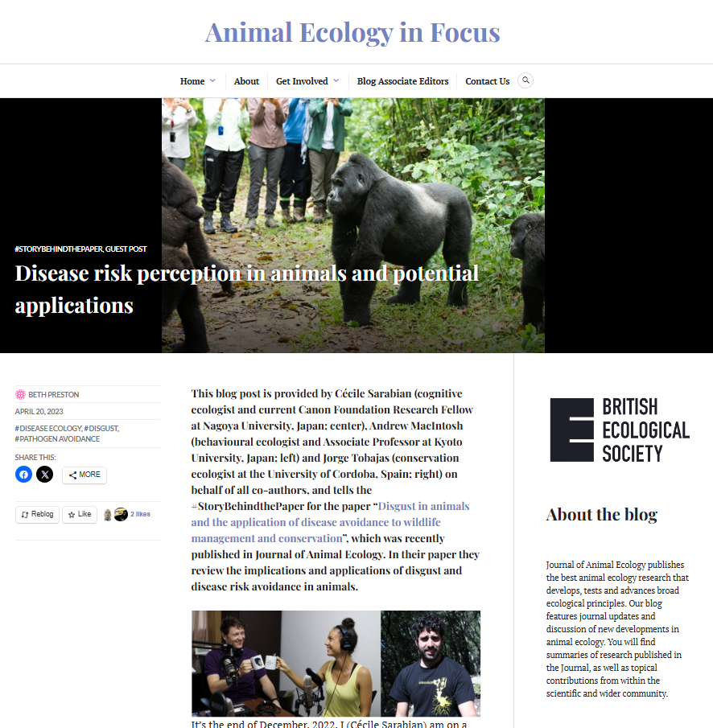
Task: Click the British Ecological Society logo
Action: 620,430
